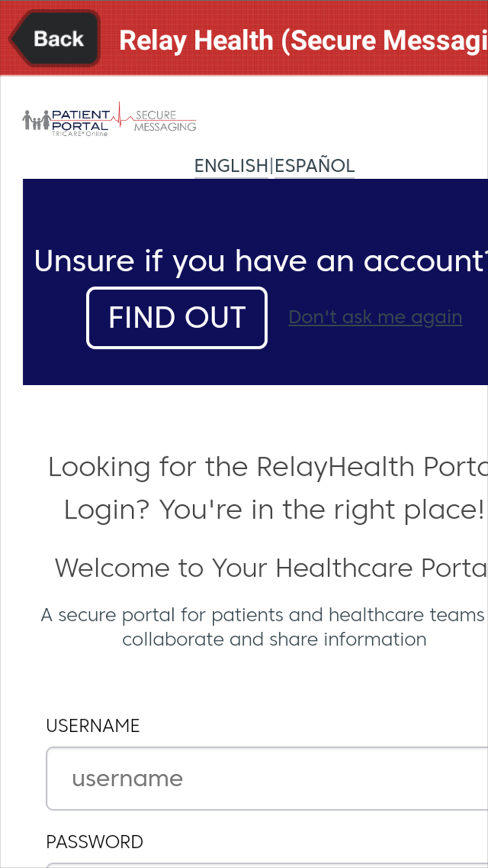Click the USERNAME field label
This screenshot has height=868, width=488.
click(x=93, y=726)
